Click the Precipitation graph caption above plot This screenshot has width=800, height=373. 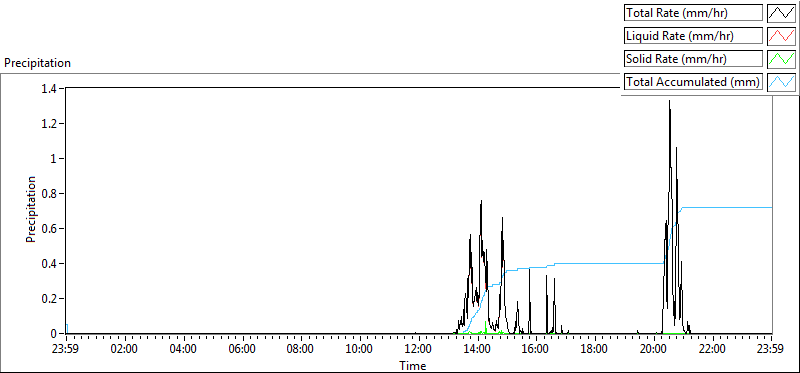click(x=37, y=63)
